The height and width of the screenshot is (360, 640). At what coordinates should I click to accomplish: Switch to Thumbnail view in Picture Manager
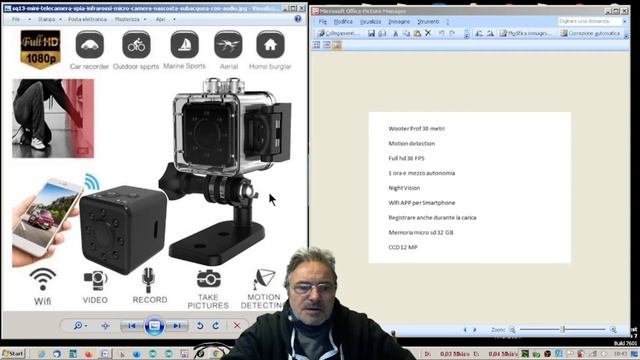pos(316,45)
